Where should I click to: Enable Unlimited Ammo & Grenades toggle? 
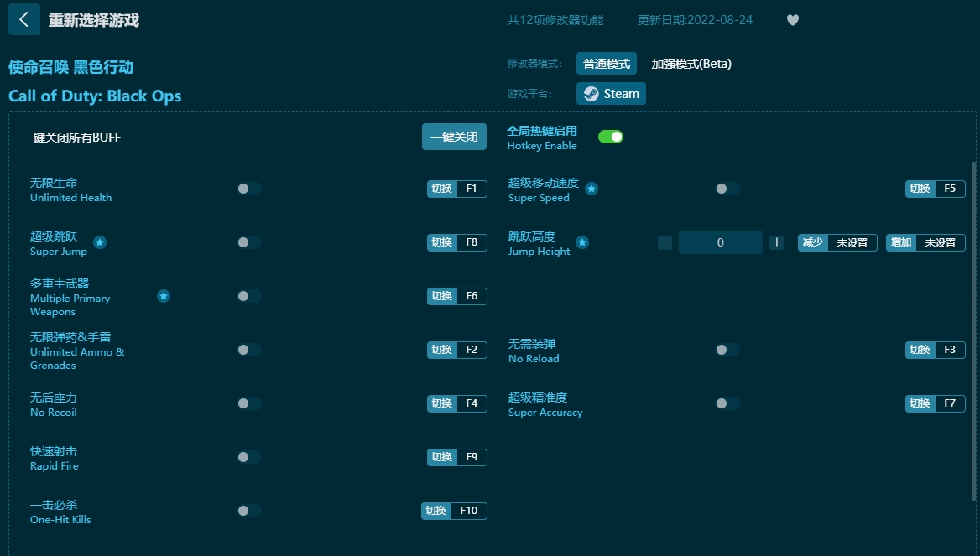248,350
